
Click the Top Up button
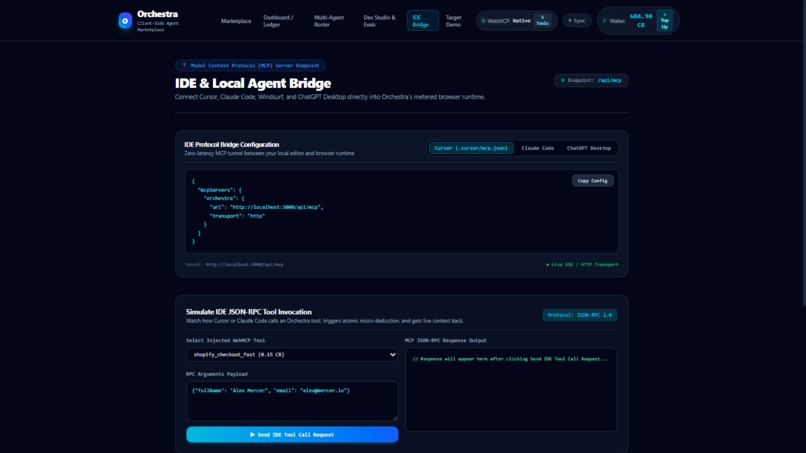coord(665,21)
